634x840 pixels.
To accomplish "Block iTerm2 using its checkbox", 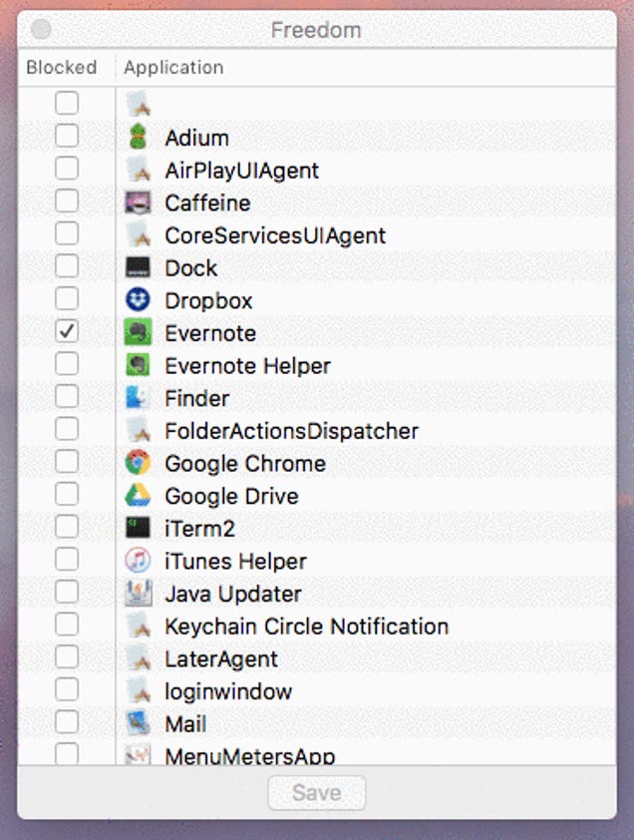I will [67, 527].
